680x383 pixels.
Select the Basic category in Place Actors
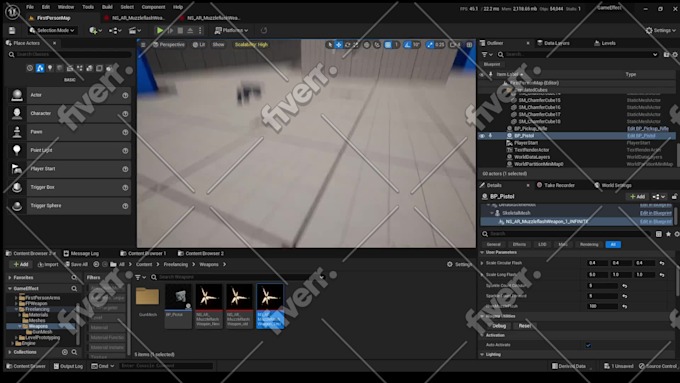click(40, 68)
